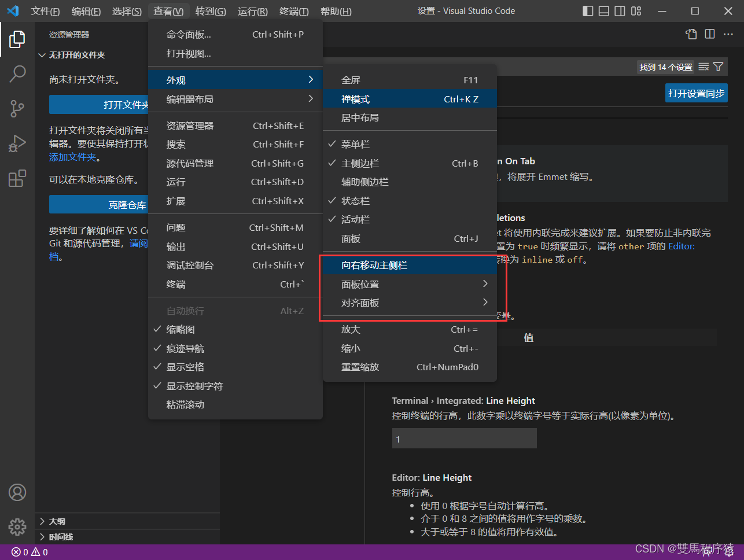Open the 转到(G) menu

coord(211,11)
